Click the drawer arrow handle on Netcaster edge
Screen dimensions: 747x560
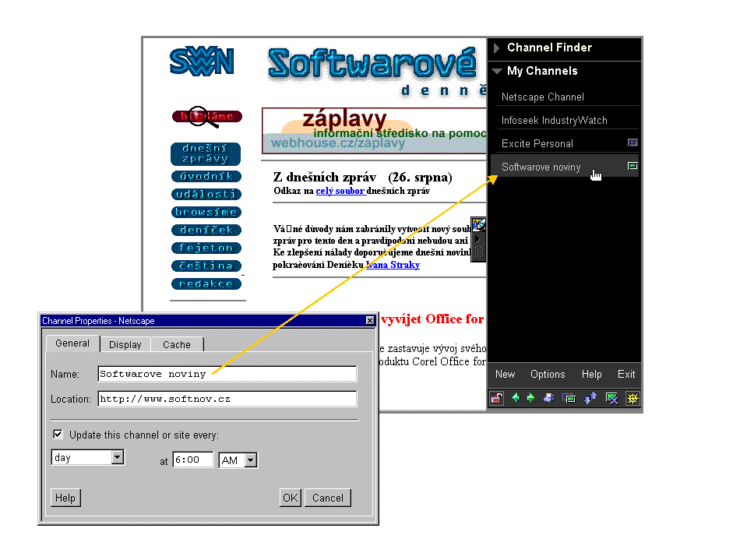[x=477, y=240]
